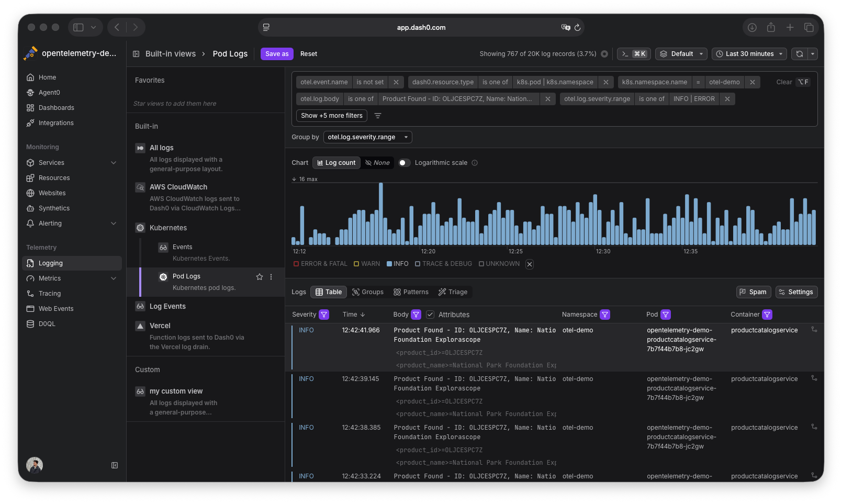Open the command palette ⌘K button
Image resolution: width=842 pixels, height=504 pixels.
click(633, 54)
